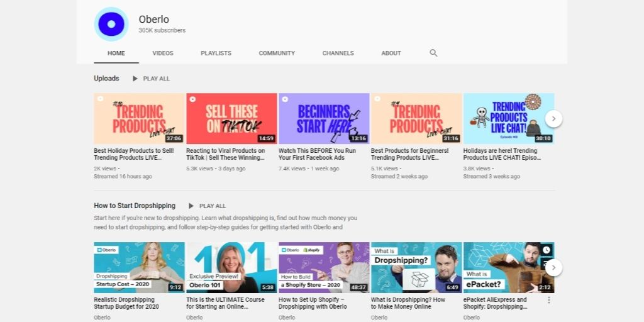Click the playlist description starting 'Start here if you're new'
This screenshot has width=644, height=322.
(x=226, y=222)
